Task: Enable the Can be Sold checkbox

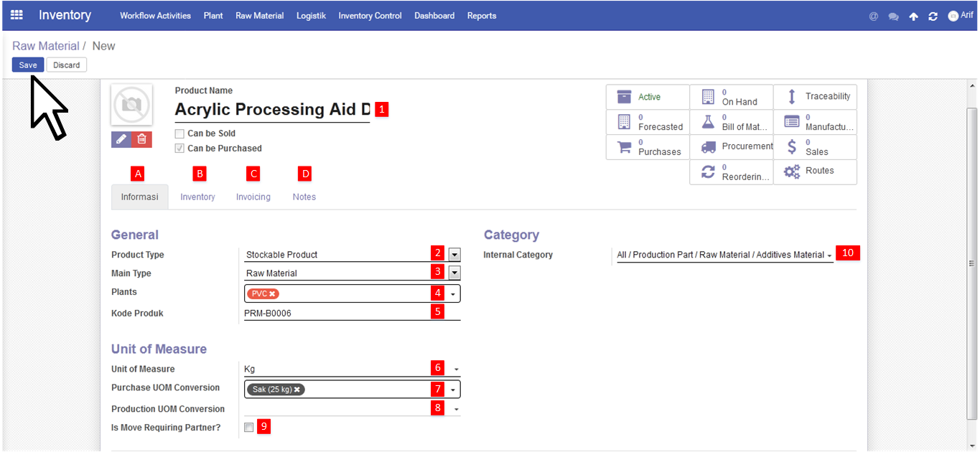Action: pyautogui.click(x=179, y=133)
